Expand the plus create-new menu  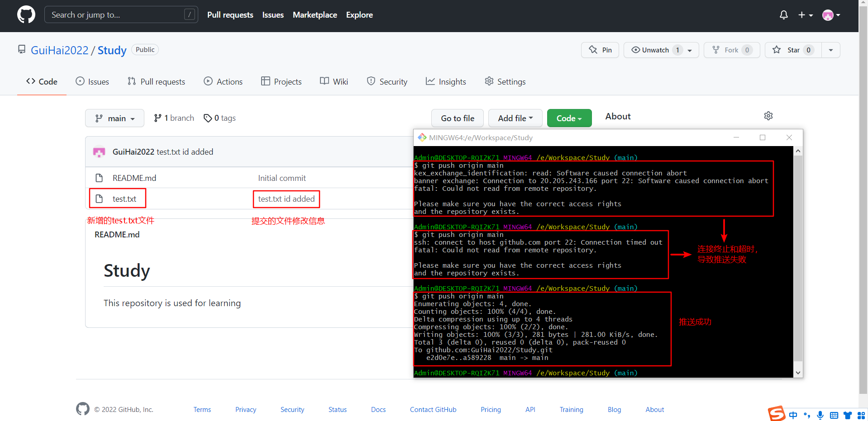click(x=806, y=15)
